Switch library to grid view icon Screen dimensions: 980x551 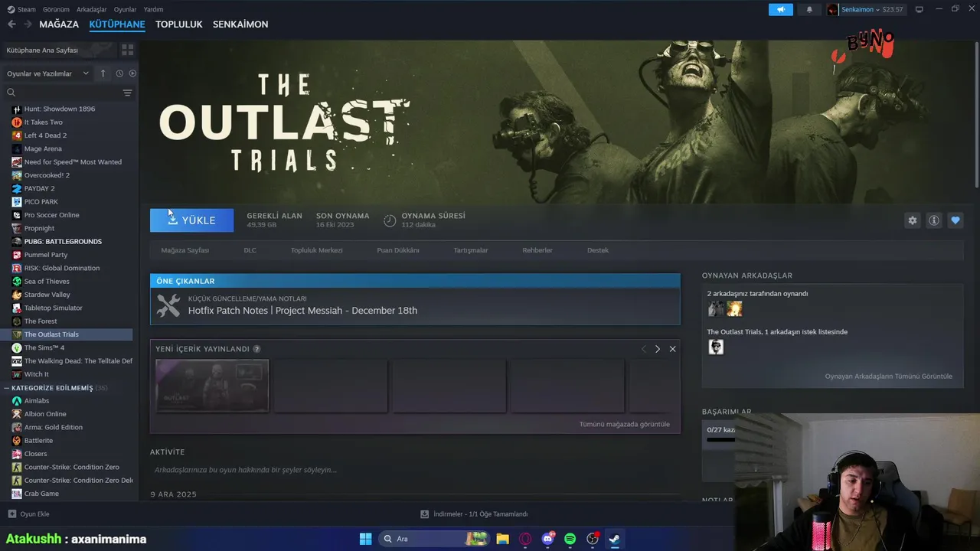(127, 50)
